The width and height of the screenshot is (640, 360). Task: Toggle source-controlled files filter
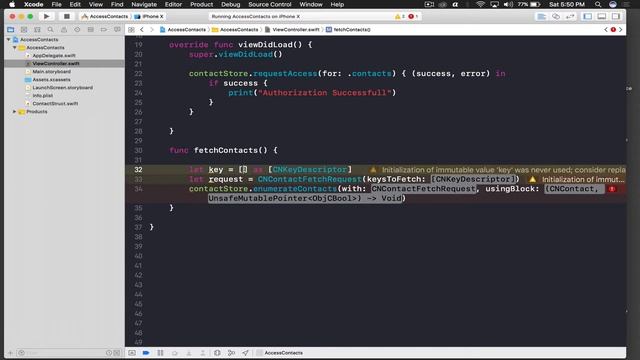[x=117, y=353]
